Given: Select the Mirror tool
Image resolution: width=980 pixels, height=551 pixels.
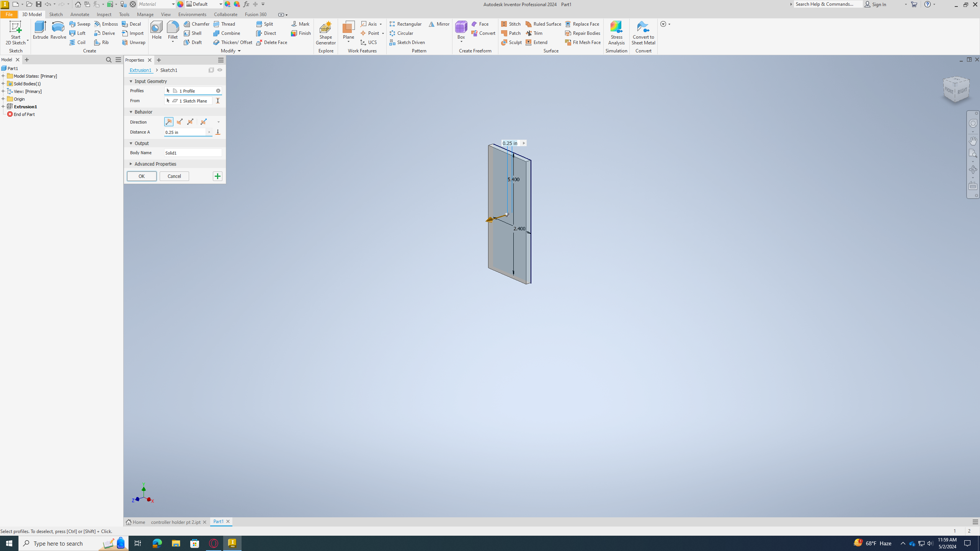Looking at the screenshot, I should (x=439, y=24).
